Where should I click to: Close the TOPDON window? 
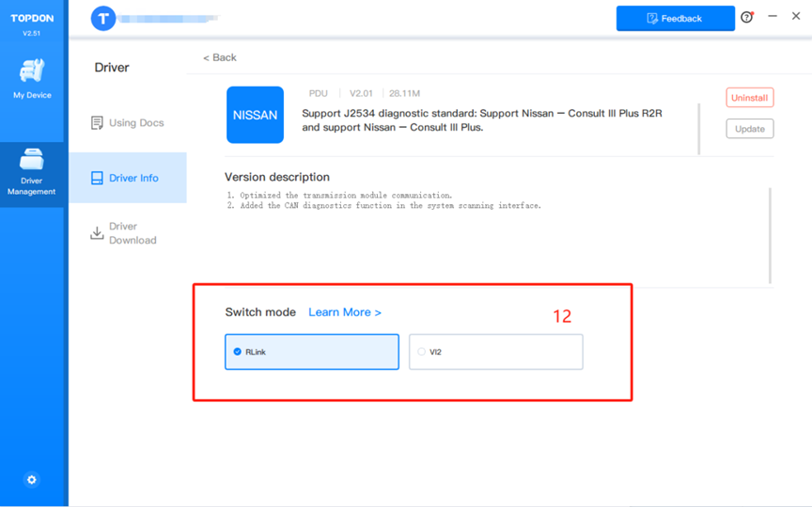[796, 16]
